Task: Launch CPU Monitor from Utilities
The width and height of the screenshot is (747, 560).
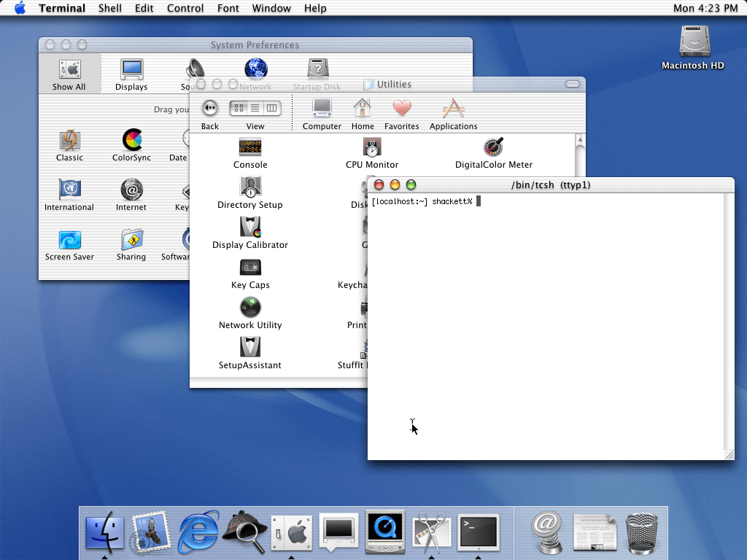Action: (x=372, y=148)
